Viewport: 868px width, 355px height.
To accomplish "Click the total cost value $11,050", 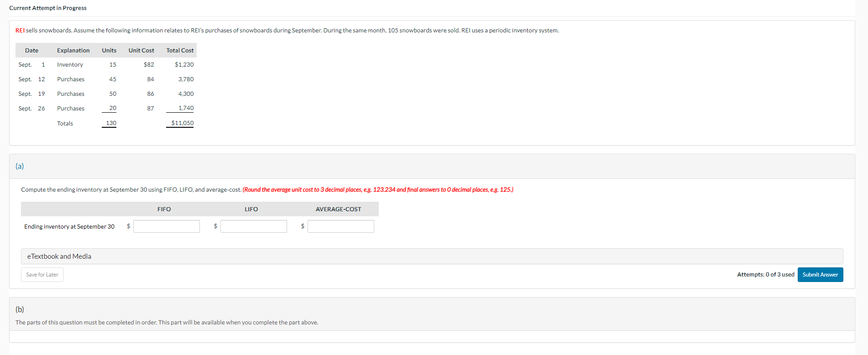I will tap(183, 123).
